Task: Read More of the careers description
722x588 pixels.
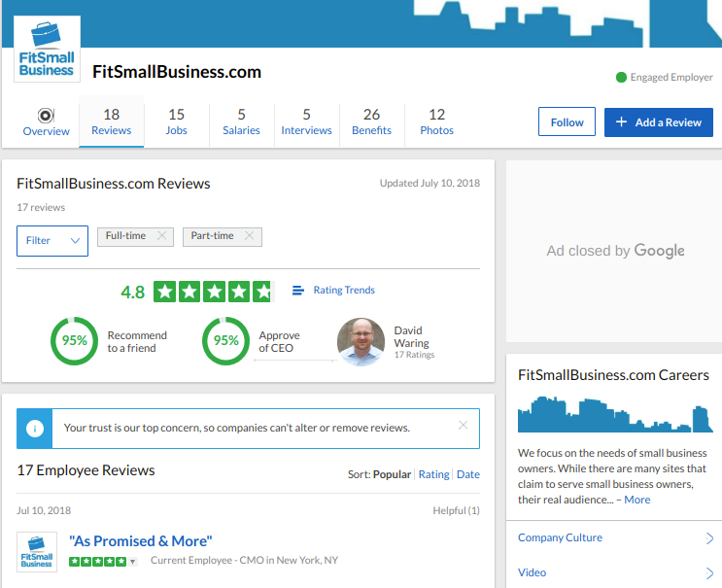Action: 637,500
